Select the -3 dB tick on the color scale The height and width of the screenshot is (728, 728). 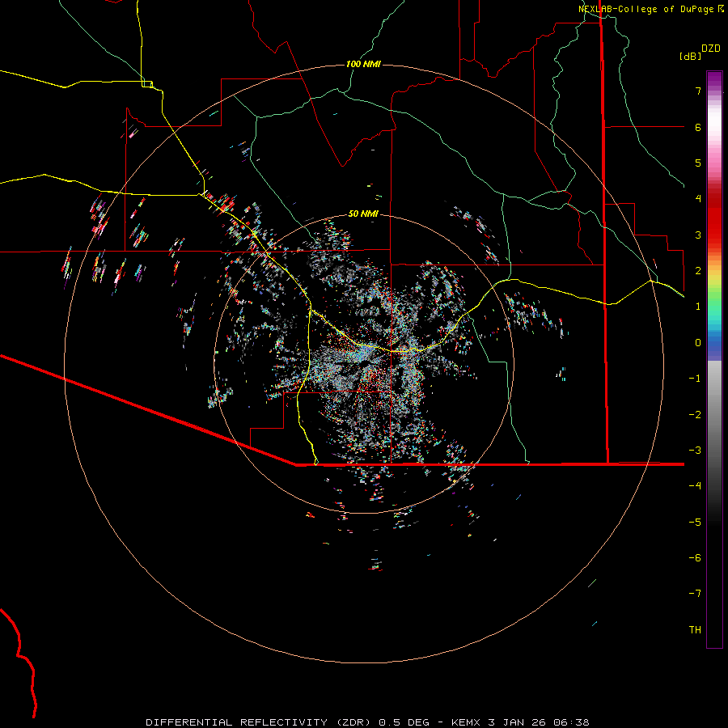click(695, 451)
